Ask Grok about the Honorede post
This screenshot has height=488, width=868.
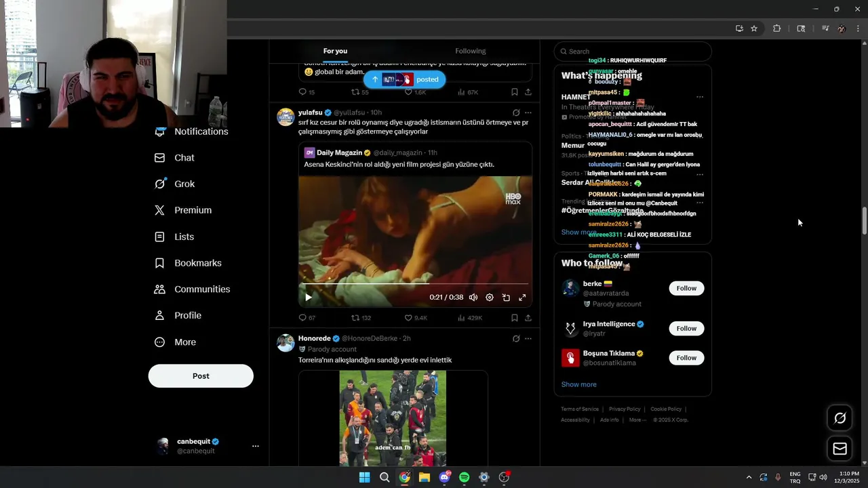pos(516,339)
